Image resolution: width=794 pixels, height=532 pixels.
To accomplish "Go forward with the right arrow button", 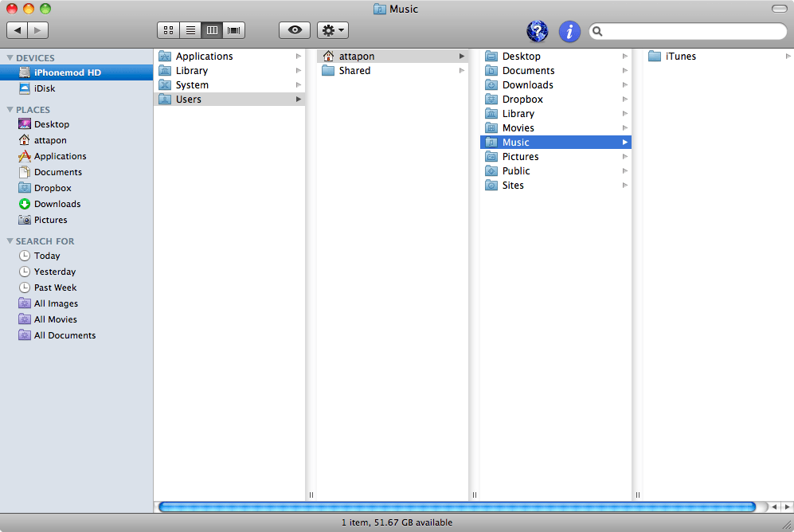I will pyautogui.click(x=38, y=30).
